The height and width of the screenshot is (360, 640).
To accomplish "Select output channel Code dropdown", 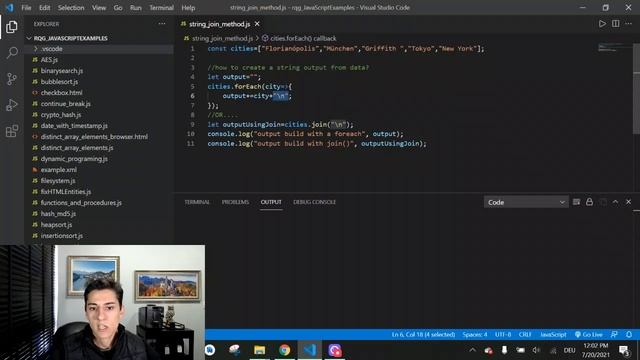I will [x=526, y=202].
